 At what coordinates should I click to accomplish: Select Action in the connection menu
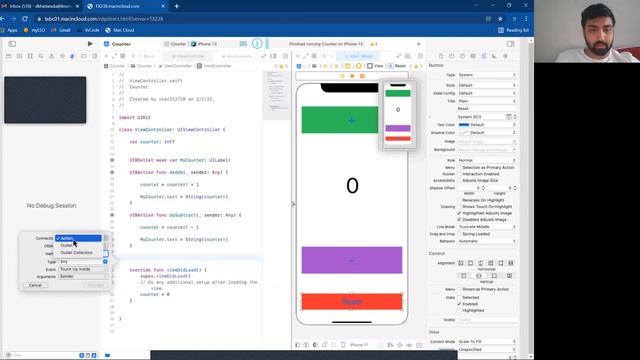click(x=78, y=238)
